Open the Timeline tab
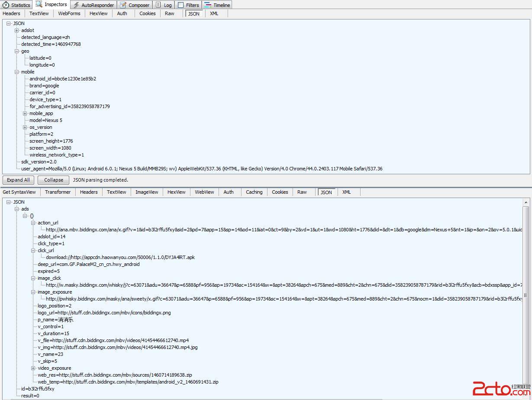This screenshot has width=532, height=400. point(217,5)
